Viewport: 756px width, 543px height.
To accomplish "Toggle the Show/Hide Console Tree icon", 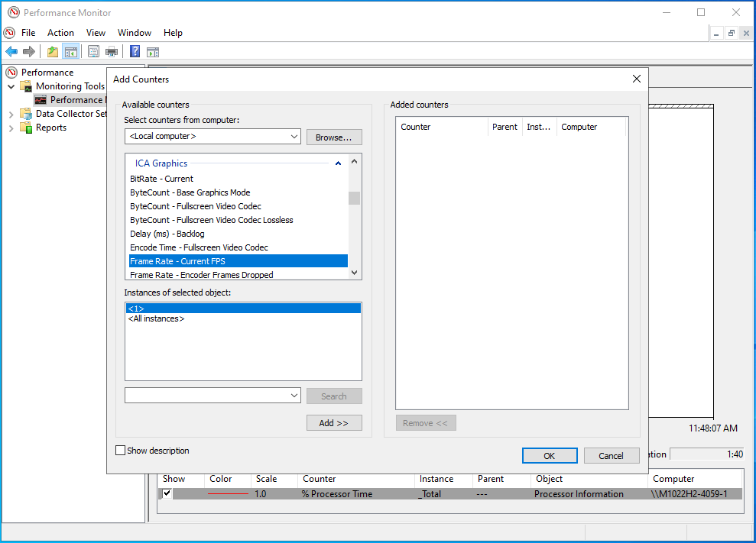I will [70, 52].
